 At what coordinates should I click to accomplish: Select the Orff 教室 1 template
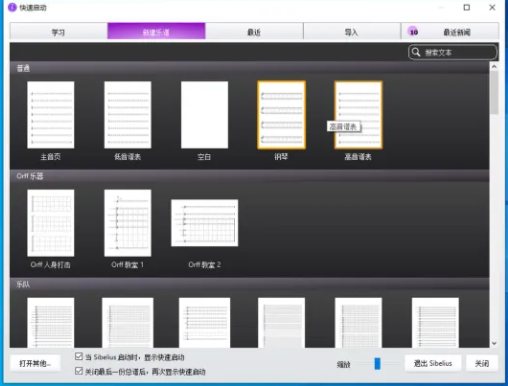[128, 223]
